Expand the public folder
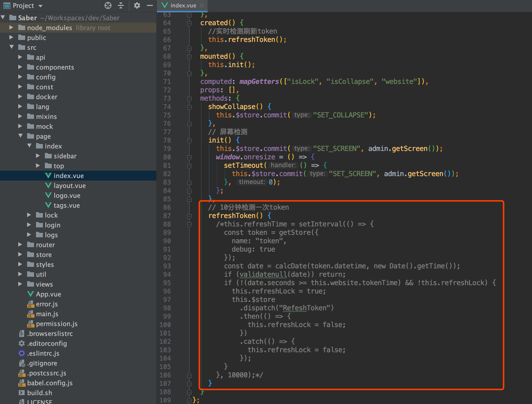 (11, 37)
